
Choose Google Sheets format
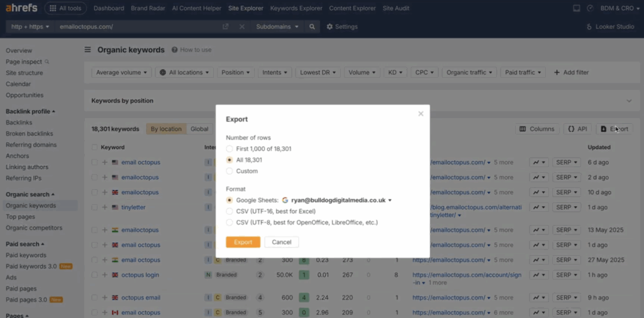[x=230, y=200]
